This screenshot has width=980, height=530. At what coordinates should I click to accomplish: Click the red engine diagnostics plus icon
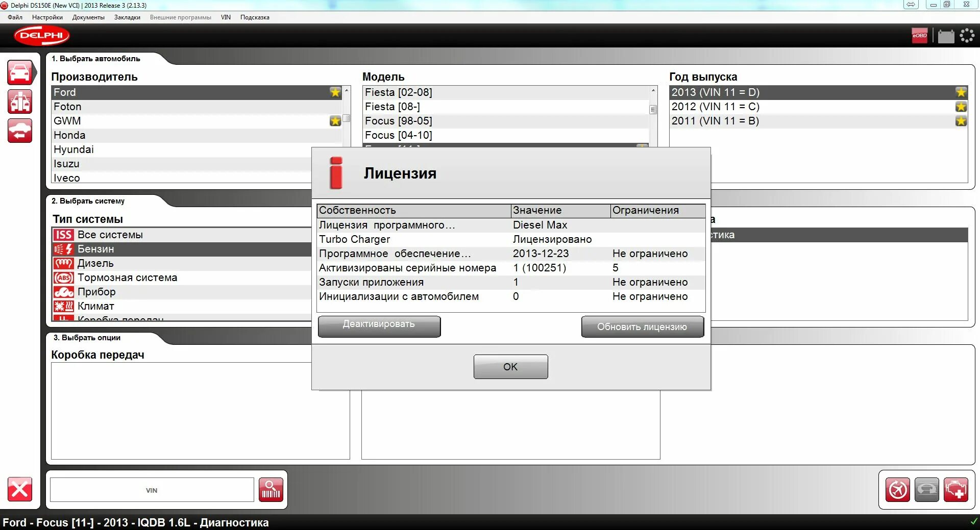(955, 490)
